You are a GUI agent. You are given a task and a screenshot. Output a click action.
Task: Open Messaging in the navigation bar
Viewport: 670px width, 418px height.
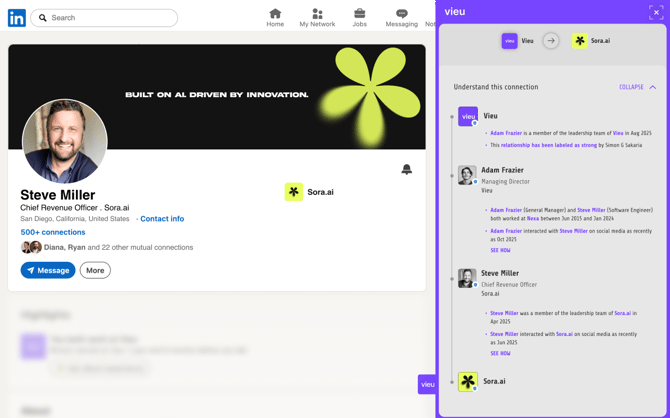(402, 18)
